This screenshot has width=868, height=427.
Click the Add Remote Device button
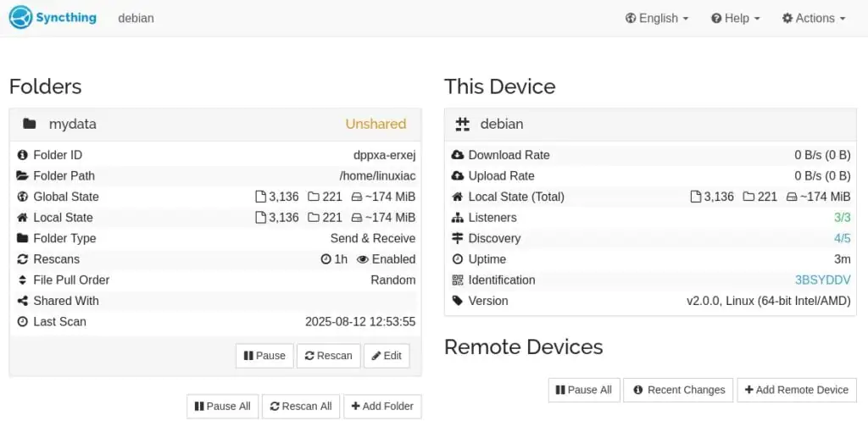796,390
